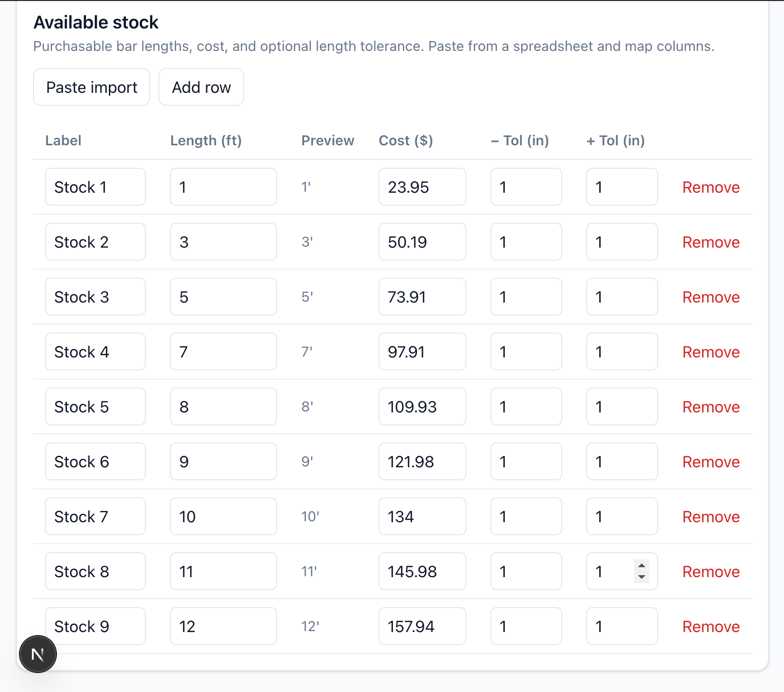Screen dimensions: 784x692
Task: Select the 109.93 cost field
Action: click(x=422, y=406)
